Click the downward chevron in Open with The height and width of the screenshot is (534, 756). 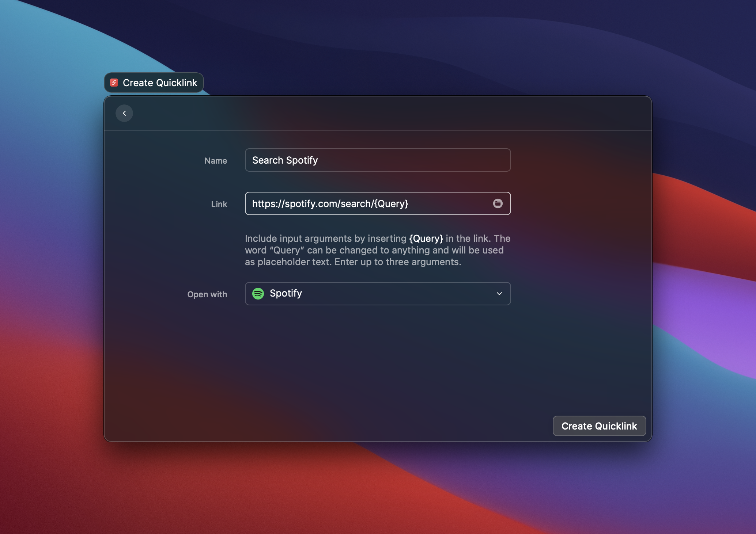(499, 294)
